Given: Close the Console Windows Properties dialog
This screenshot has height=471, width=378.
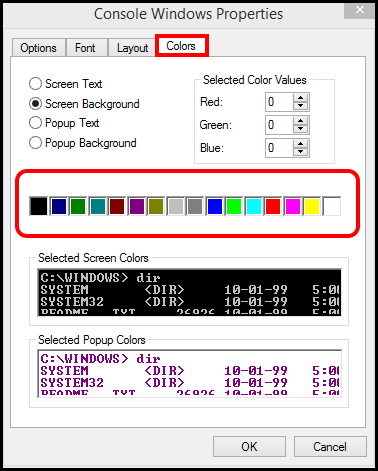Looking at the screenshot, I should pyautogui.click(x=360, y=10).
